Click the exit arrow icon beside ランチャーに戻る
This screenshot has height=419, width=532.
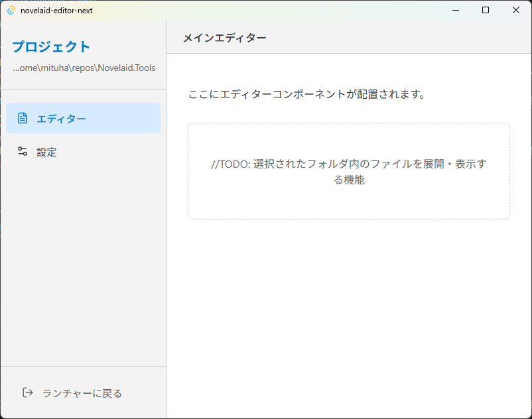[x=28, y=393]
